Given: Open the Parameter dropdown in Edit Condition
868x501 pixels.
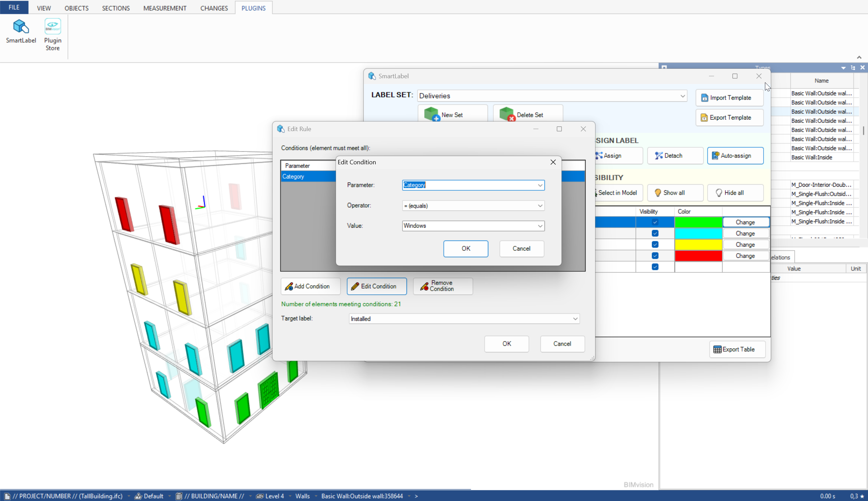Looking at the screenshot, I should 473,185.
